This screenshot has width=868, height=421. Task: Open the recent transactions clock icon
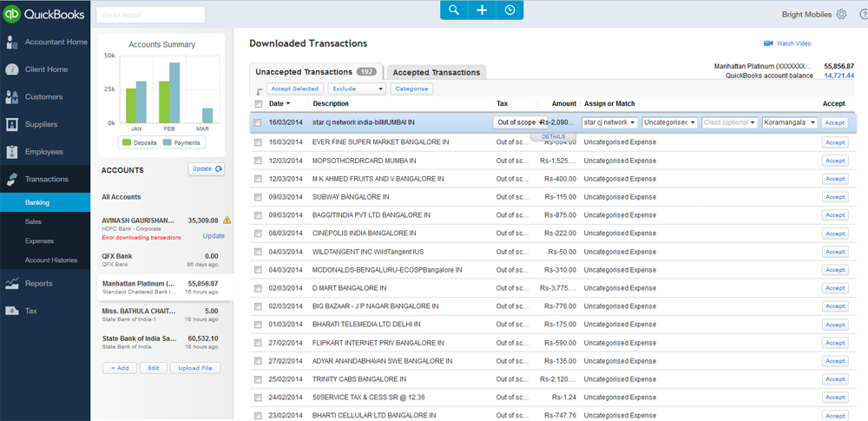[510, 10]
